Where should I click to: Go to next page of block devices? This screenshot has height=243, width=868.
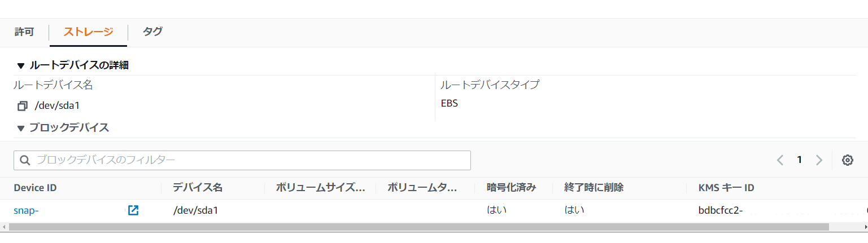point(819,160)
